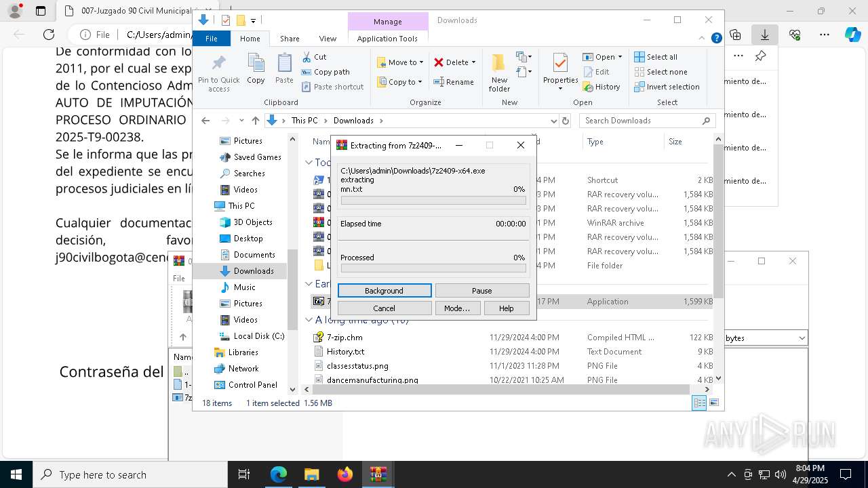Click Mode... in extraction dialog
The image size is (868, 488).
[457, 308]
